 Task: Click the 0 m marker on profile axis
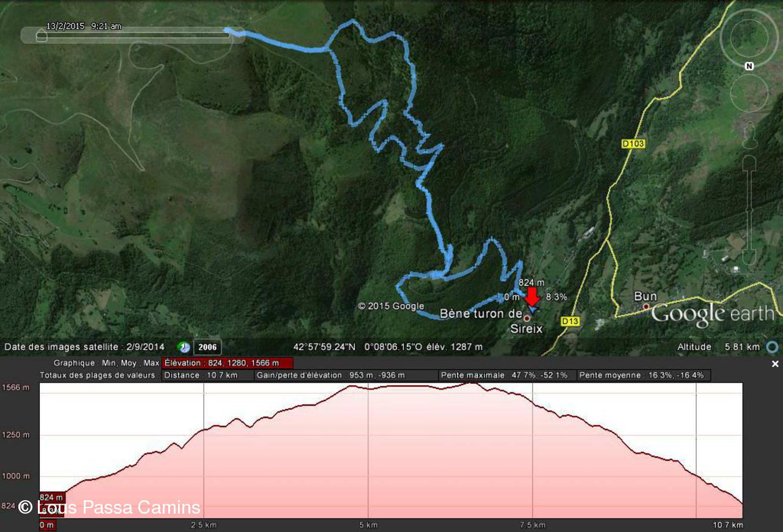coord(47,525)
